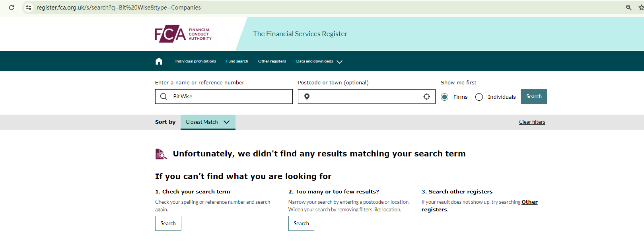
Task: Click the FCA logo
Action: click(x=183, y=34)
